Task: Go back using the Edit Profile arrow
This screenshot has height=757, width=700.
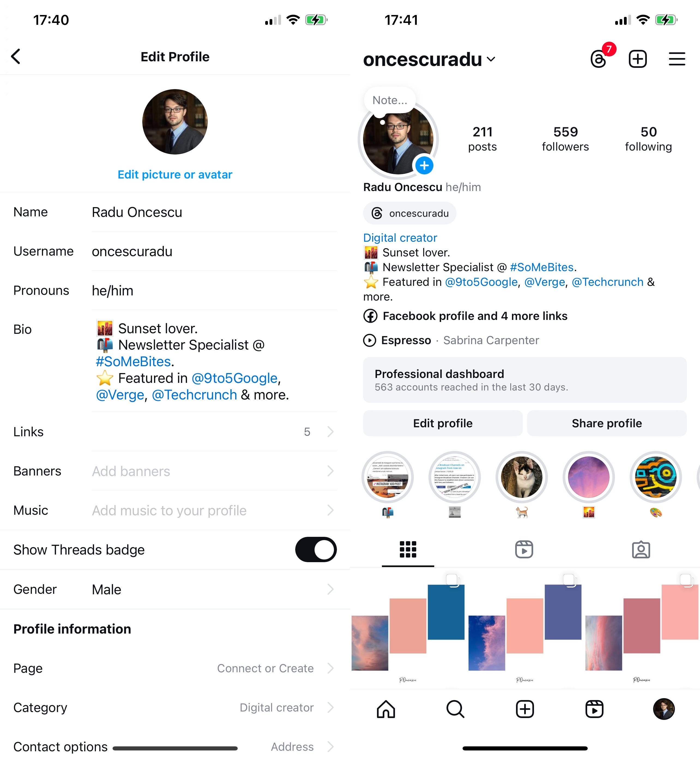Action: point(16,56)
